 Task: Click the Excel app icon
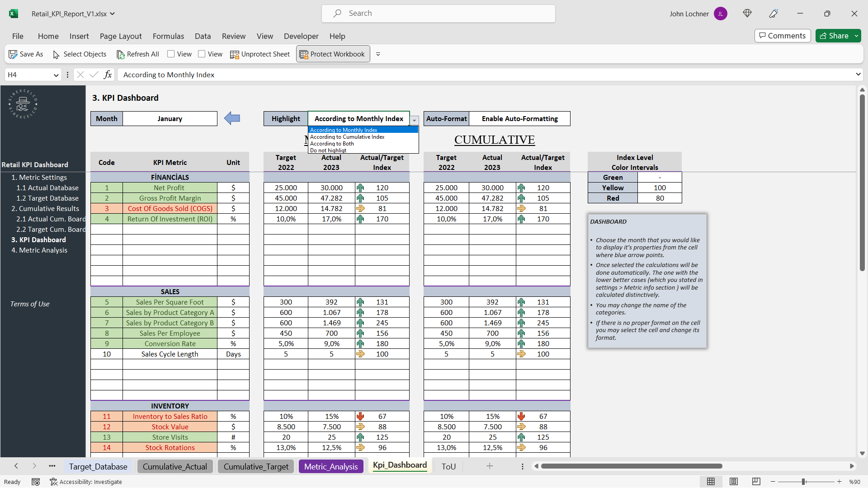14,14
